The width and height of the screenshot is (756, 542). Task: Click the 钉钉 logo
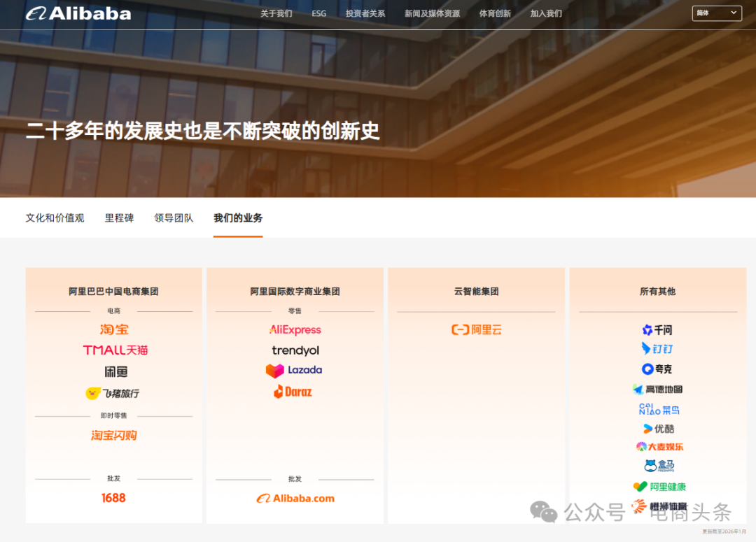click(657, 349)
